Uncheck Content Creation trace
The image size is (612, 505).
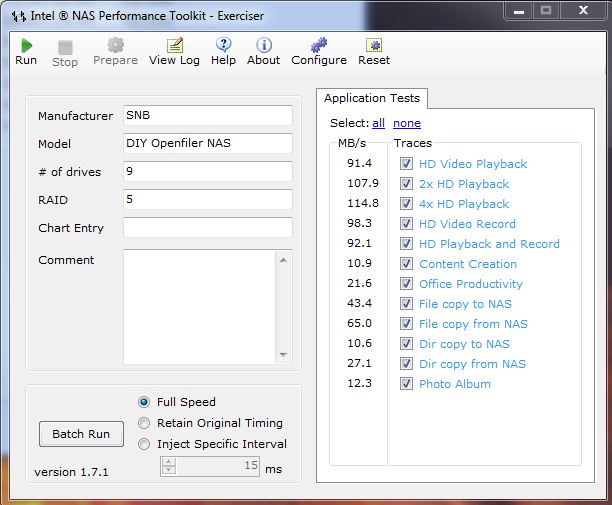pyautogui.click(x=406, y=263)
